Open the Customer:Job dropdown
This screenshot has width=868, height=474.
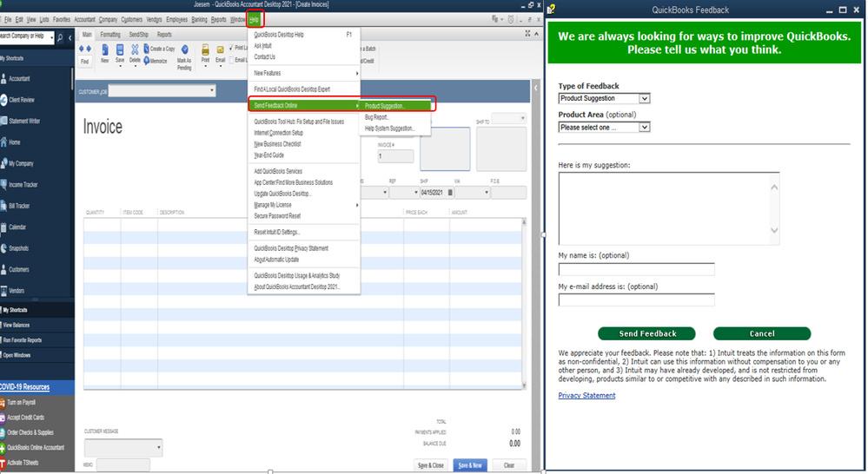pyautogui.click(x=211, y=90)
